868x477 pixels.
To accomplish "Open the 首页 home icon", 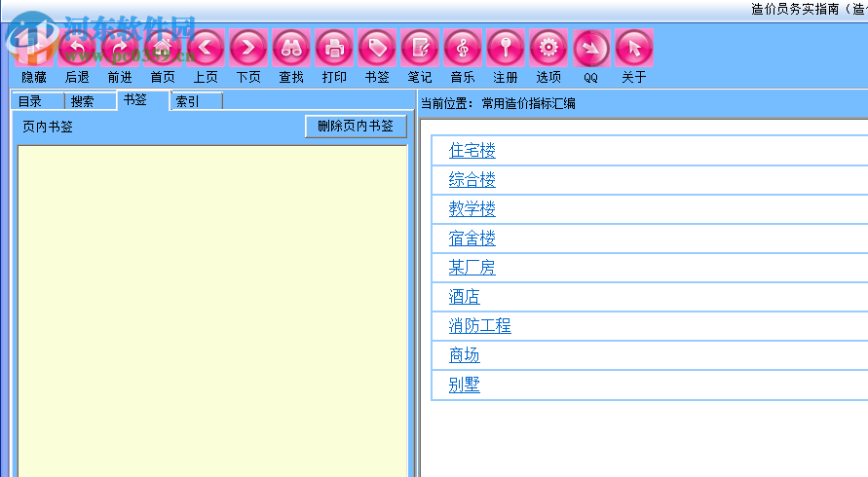I will [162, 48].
